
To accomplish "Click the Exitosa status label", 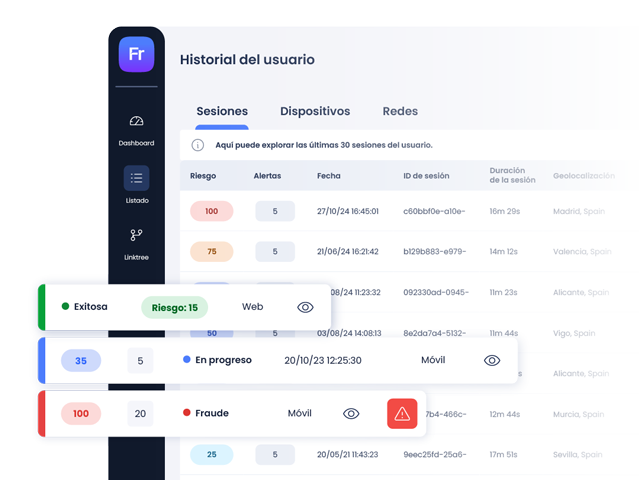I will (91, 307).
